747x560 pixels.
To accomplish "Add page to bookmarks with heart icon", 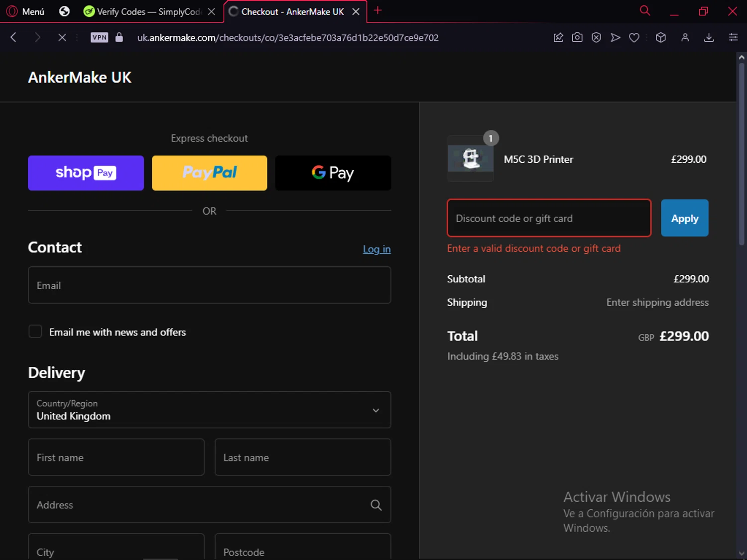I will click(x=634, y=37).
